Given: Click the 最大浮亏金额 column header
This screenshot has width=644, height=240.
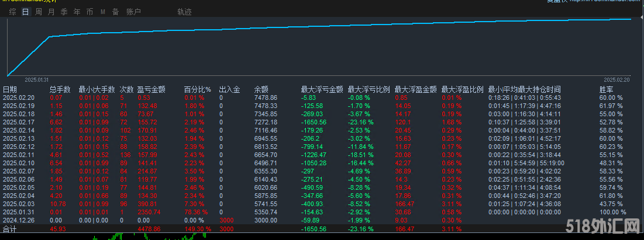Looking at the screenshot, I should tap(322, 89).
